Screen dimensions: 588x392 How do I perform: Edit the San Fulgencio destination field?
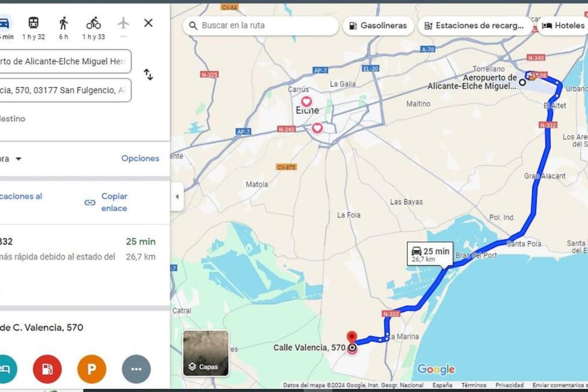click(x=65, y=90)
